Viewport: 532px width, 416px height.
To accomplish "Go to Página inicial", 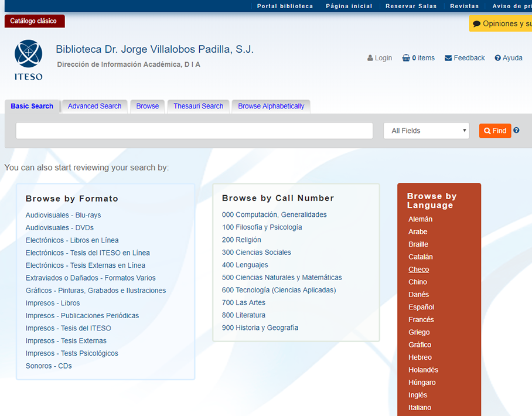I will point(349,6).
